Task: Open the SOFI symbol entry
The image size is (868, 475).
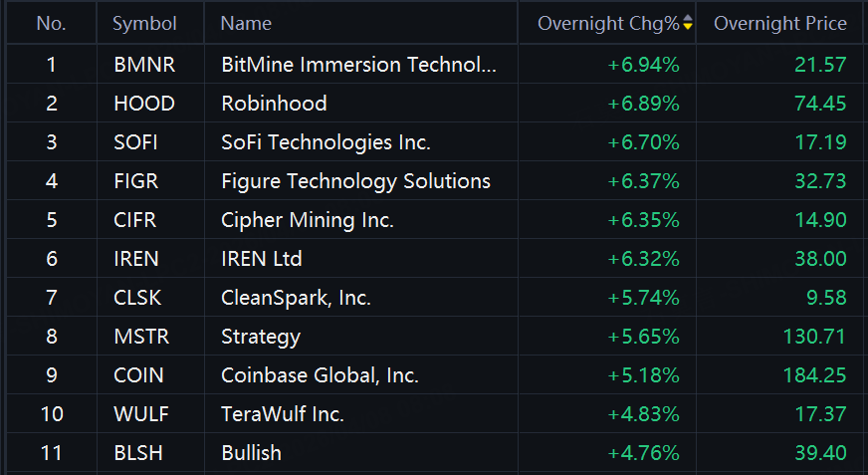Action: tap(135, 142)
